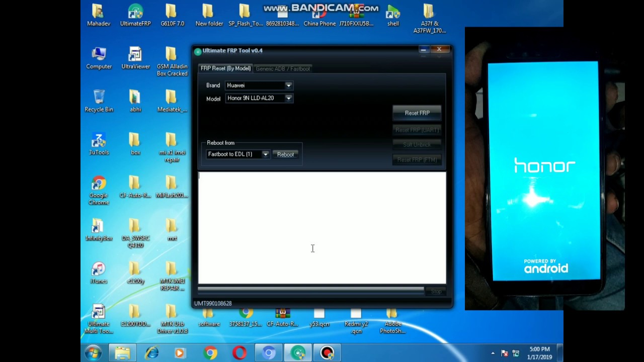Launch the 3uTools desktop shortcut
The width and height of the screenshot is (644, 362).
99,144
